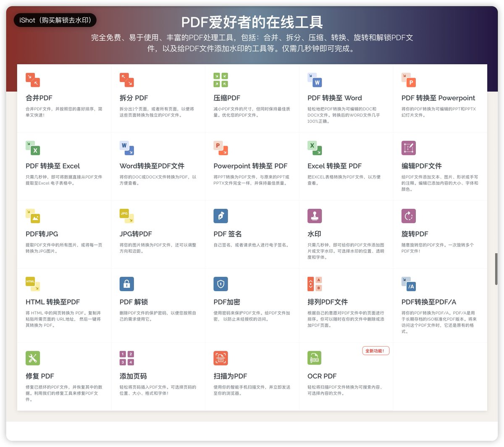Select the 添加页码 numbered grid icon
The height and width of the screenshot is (447, 504).
click(x=127, y=358)
